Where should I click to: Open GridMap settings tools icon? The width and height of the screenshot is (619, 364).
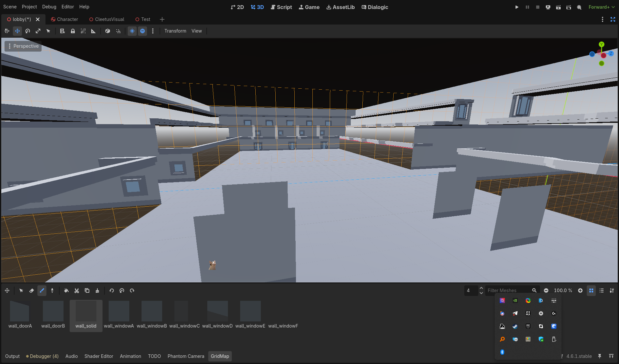[612, 290]
